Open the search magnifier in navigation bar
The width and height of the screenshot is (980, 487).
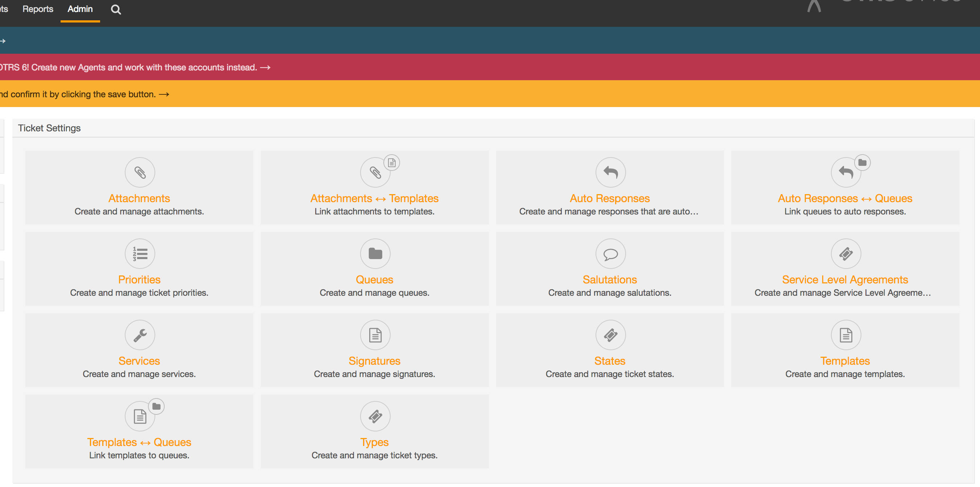click(x=116, y=9)
